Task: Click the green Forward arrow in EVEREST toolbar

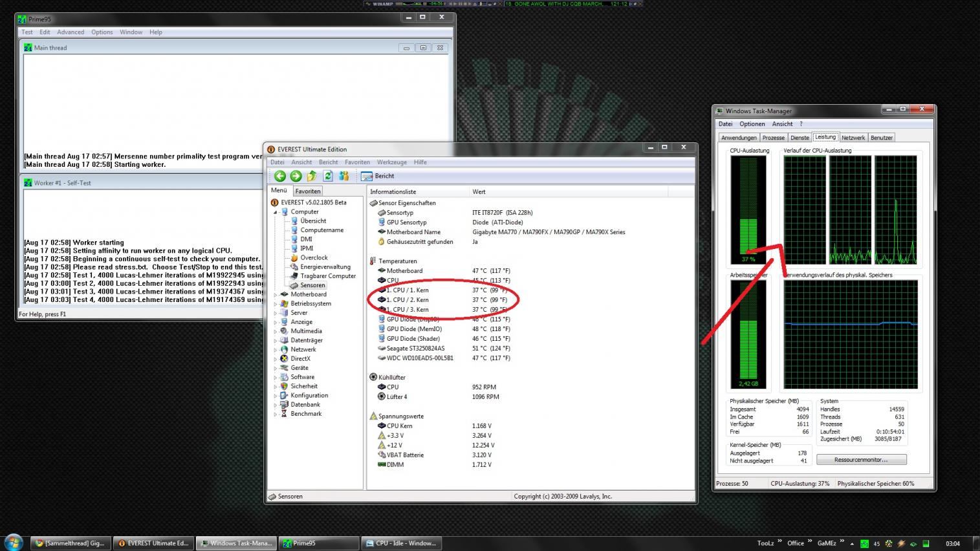Action: (296, 176)
